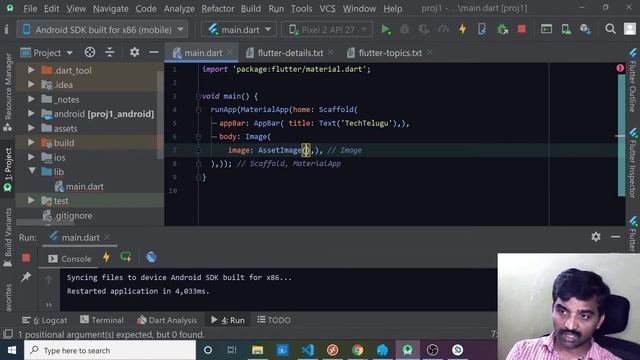This screenshot has height=360, width=640.
Task: Click Hot Reload lightning in Console toolbar
Action: (106, 257)
